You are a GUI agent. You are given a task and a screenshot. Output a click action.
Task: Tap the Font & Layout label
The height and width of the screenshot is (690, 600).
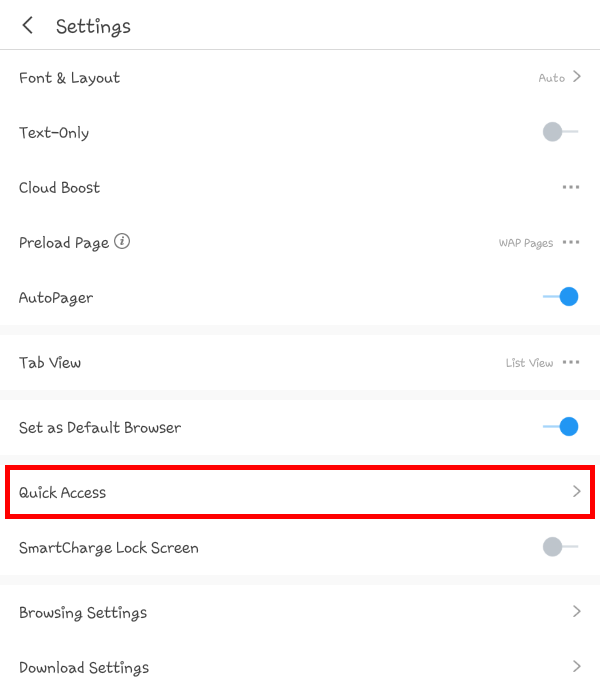coord(69,78)
